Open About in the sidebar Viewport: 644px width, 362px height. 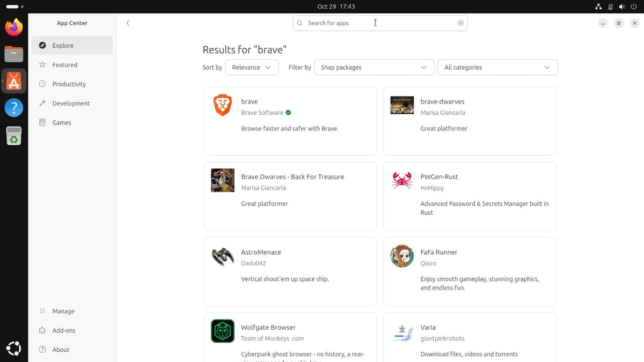[x=72, y=350]
